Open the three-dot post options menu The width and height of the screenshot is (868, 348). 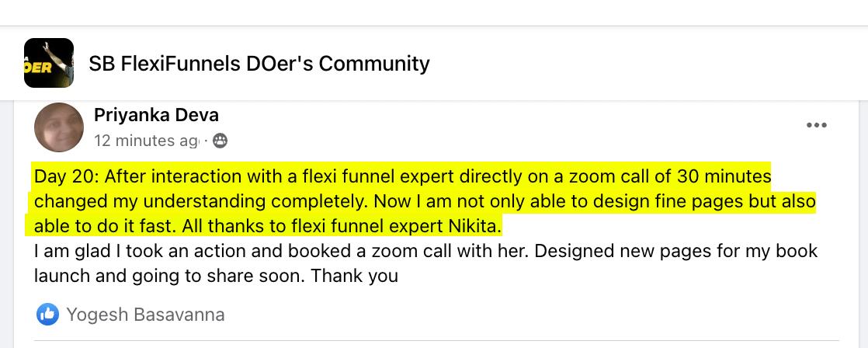816,126
